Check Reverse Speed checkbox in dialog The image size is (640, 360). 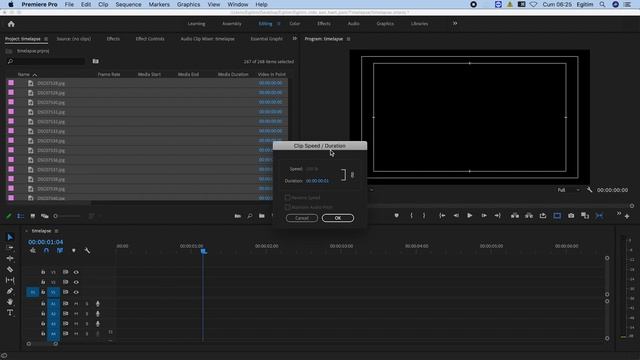[x=287, y=198]
